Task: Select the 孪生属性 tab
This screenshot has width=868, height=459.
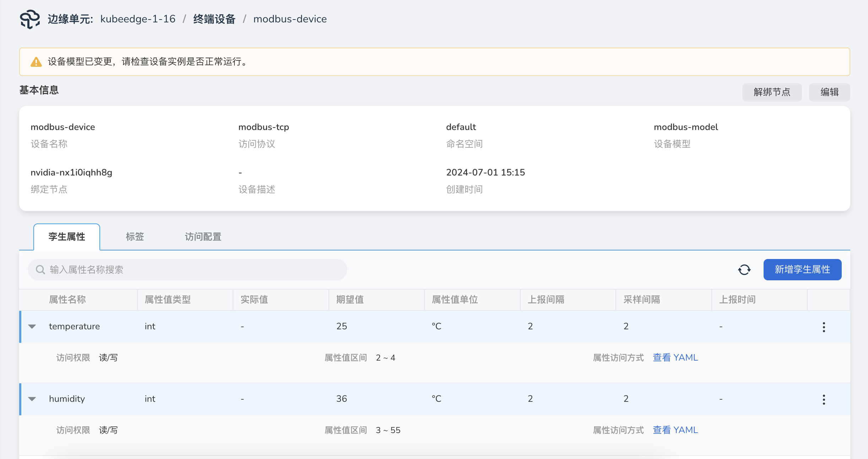Action: tap(67, 237)
